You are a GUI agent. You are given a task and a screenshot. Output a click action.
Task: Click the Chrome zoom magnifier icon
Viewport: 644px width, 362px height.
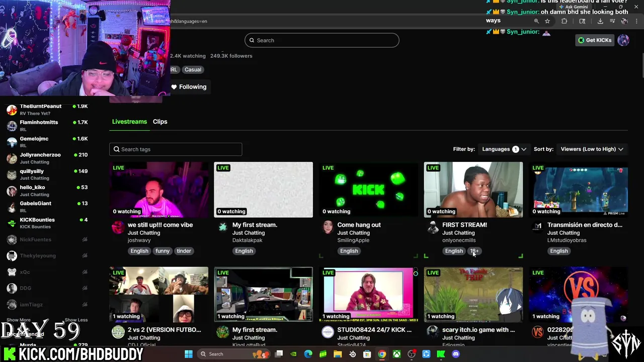[x=536, y=21]
